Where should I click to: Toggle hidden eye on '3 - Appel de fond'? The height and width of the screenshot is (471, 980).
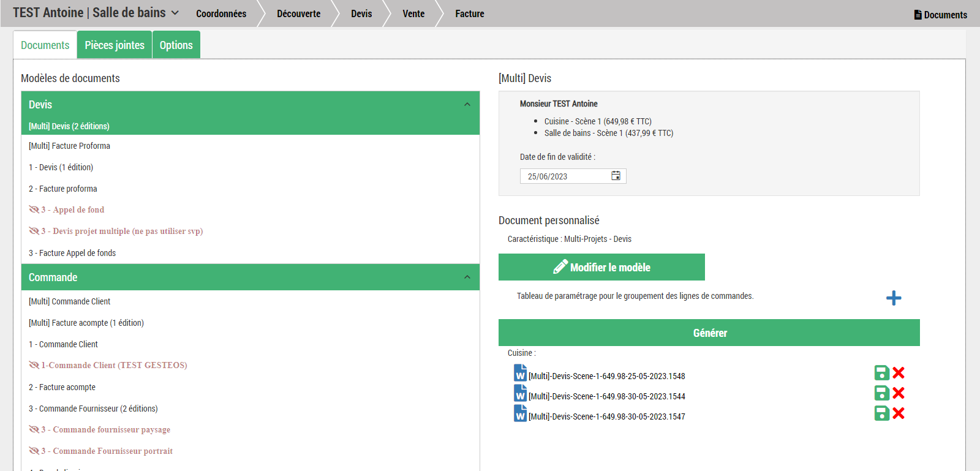[x=34, y=209]
